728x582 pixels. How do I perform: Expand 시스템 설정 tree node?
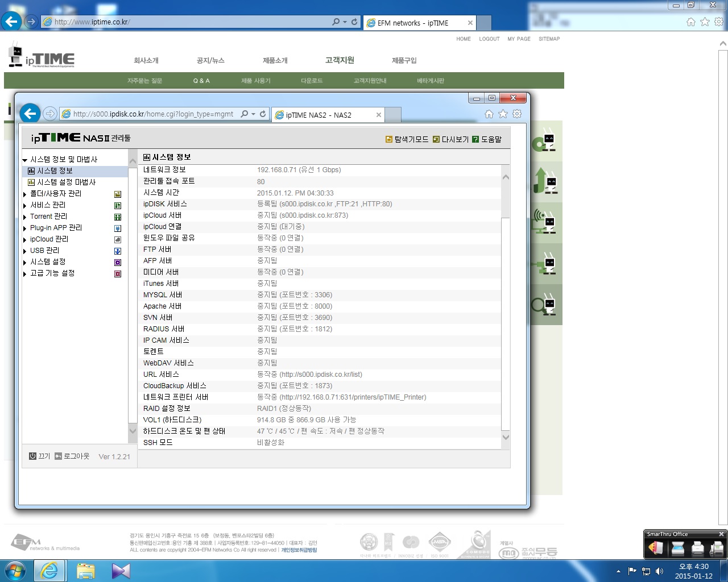pyautogui.click(x=25, y=263)
